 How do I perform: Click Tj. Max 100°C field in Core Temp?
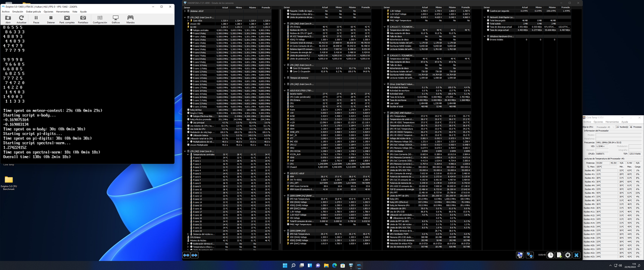[606, 167]
